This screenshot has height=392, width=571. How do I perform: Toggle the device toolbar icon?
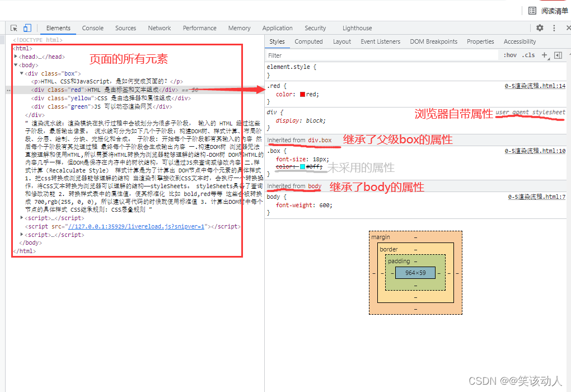pos(27,28)
